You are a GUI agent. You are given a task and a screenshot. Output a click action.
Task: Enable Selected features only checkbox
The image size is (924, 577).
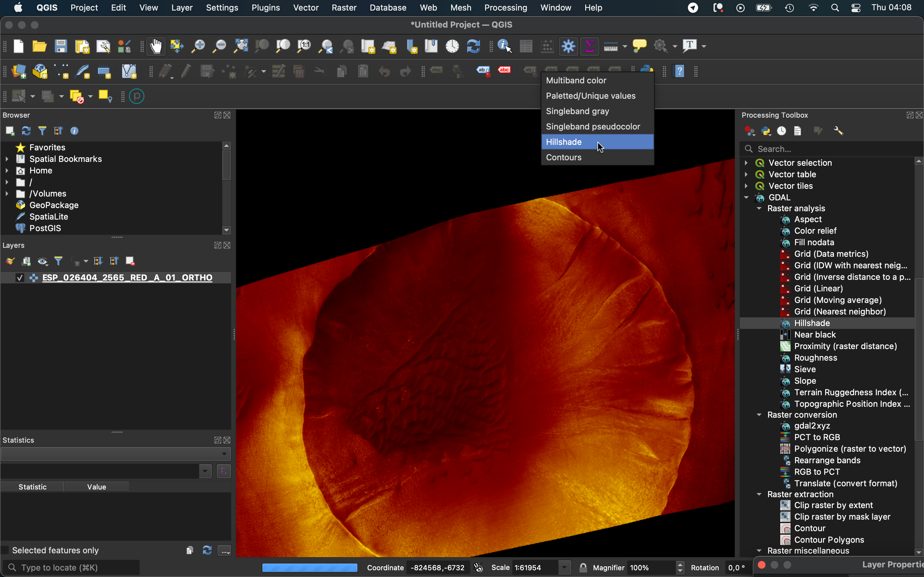5,550
